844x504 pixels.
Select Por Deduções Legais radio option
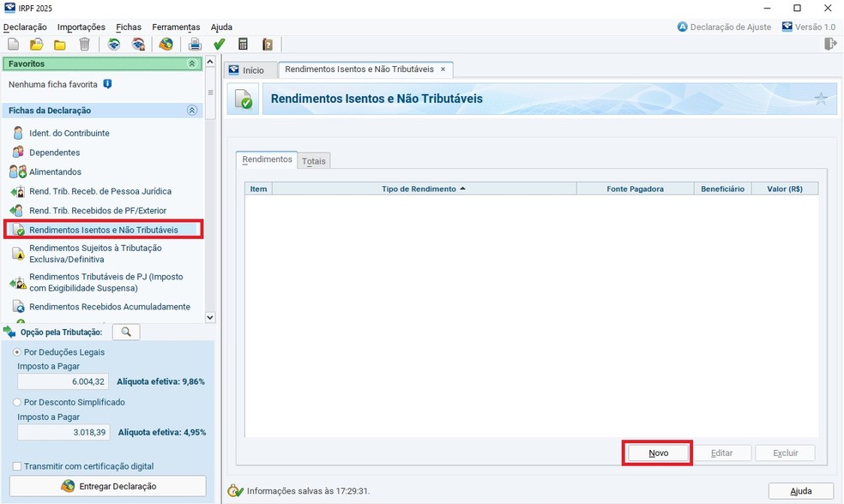(18, 352)
